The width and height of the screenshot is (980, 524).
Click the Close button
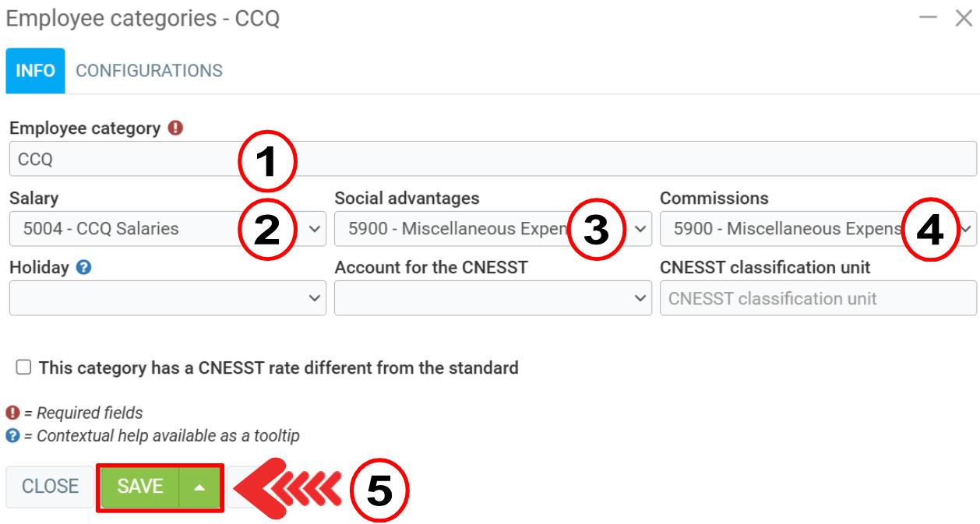pos(50,487)
